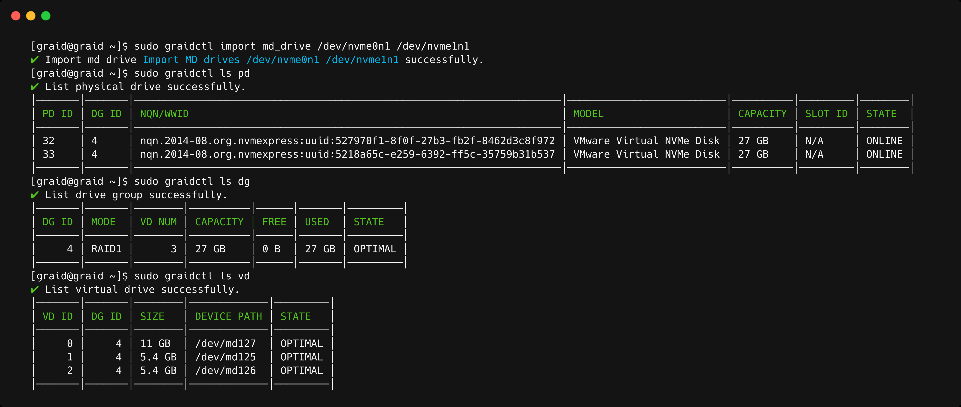Image resolution: width=961 pixels, height=407 pixels.
Task: Click the 'sudo graidctl ls vd' command
Action: coord(192,276)
